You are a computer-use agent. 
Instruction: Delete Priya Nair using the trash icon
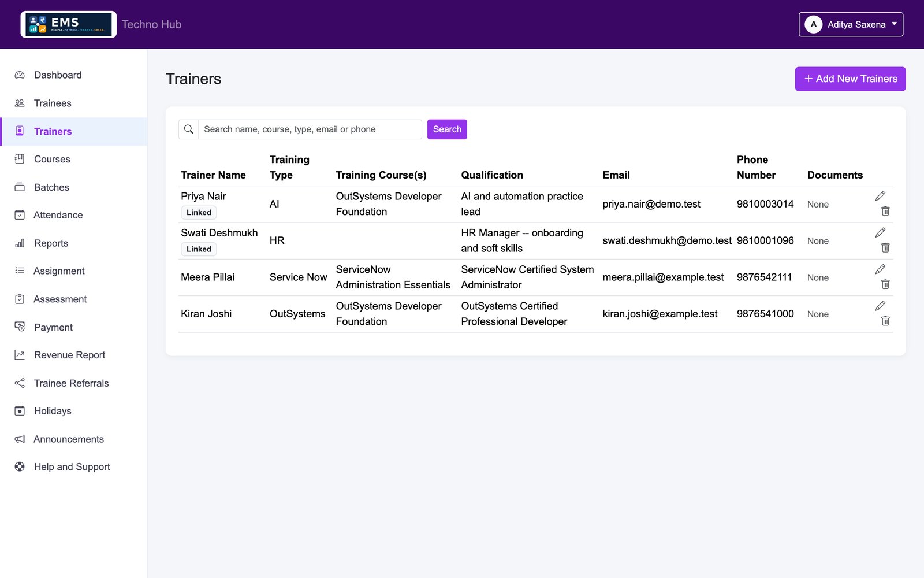pos(885,211)
